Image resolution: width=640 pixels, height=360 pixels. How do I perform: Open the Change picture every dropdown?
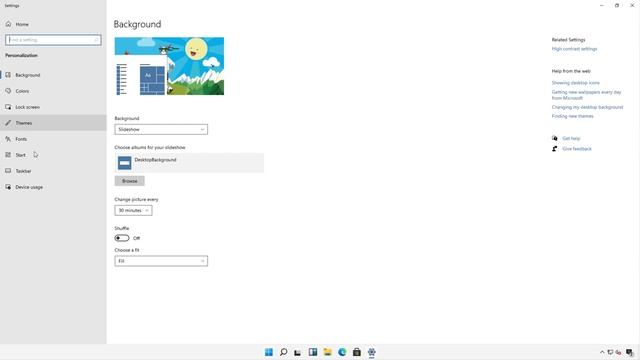(133, 210)
